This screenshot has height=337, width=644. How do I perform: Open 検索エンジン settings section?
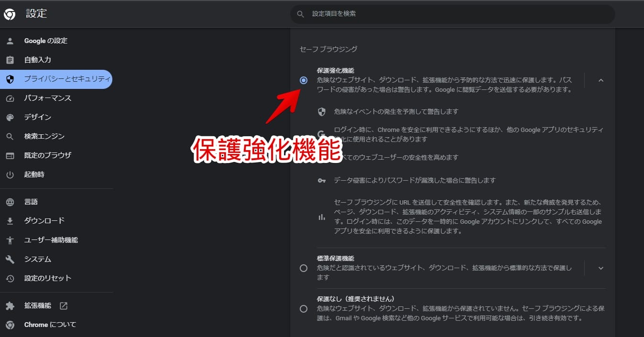pyautogui.click(x=56, y=136)
